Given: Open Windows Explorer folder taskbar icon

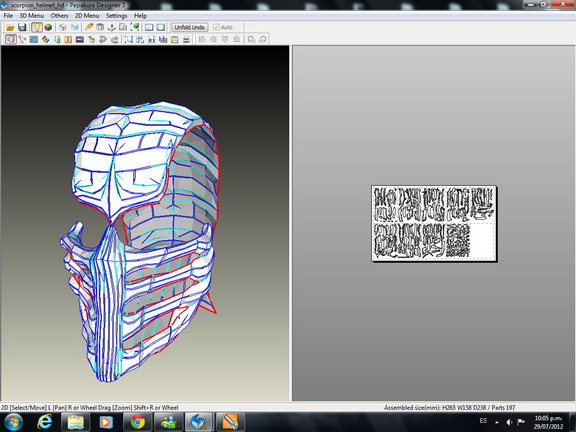Looking at the screenshot, I should pyautogui.click(x=75, y=422).
